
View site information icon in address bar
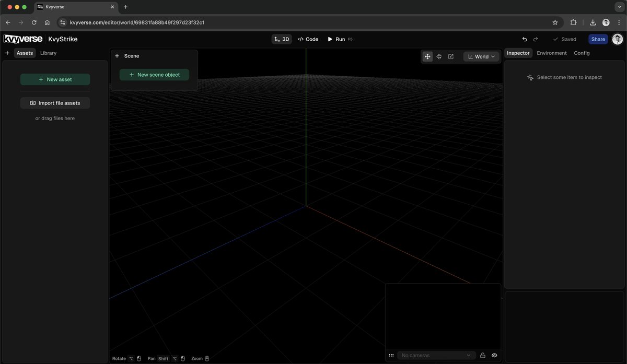click(x=63, y=22)
